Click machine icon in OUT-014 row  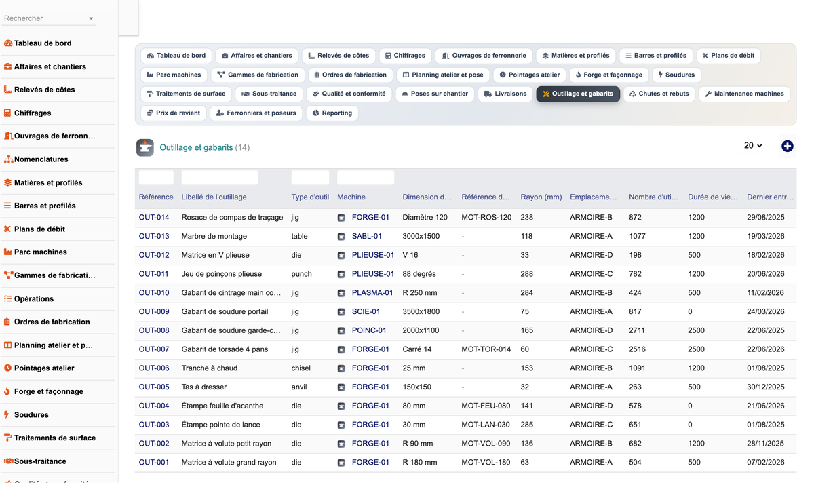click(341, 218)
